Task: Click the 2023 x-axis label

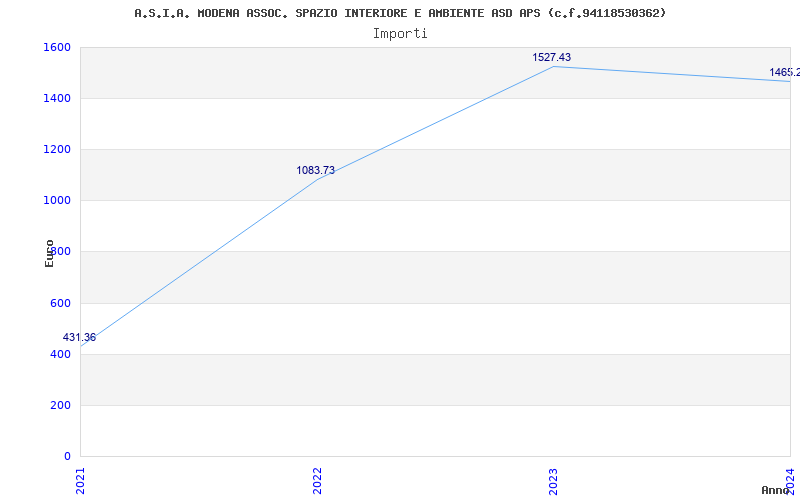Action: point(554,481)
